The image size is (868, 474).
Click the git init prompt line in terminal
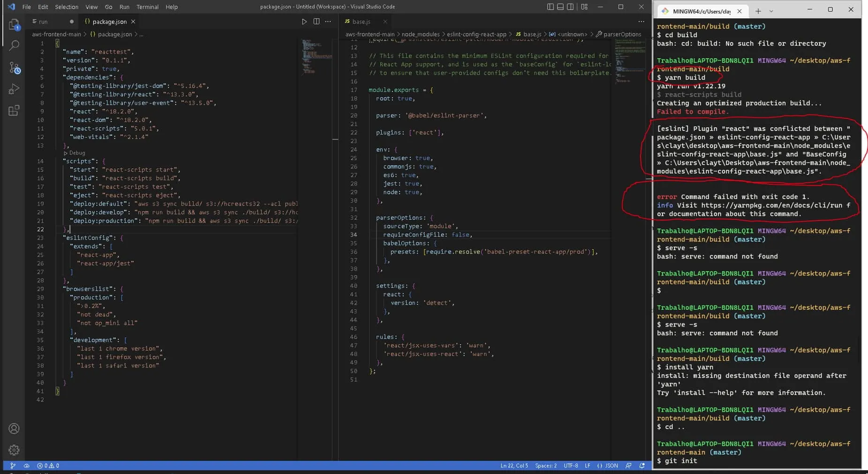coord(677,461)
